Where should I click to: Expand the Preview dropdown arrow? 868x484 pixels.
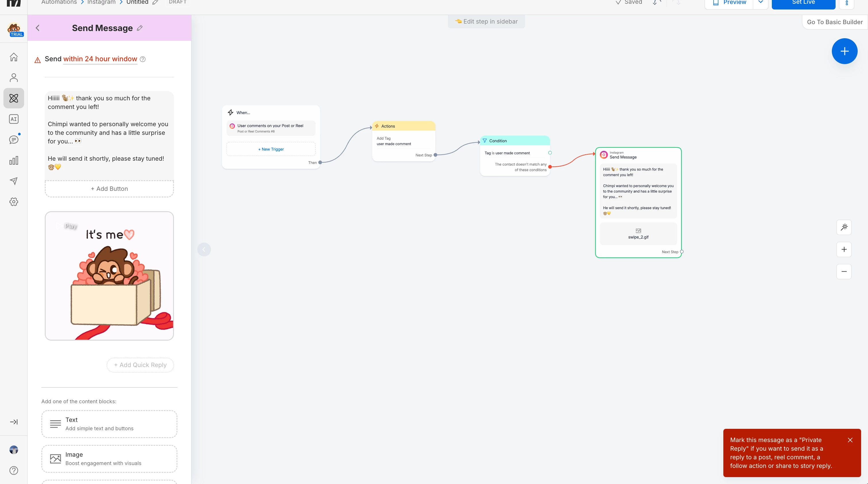(760, 2)
